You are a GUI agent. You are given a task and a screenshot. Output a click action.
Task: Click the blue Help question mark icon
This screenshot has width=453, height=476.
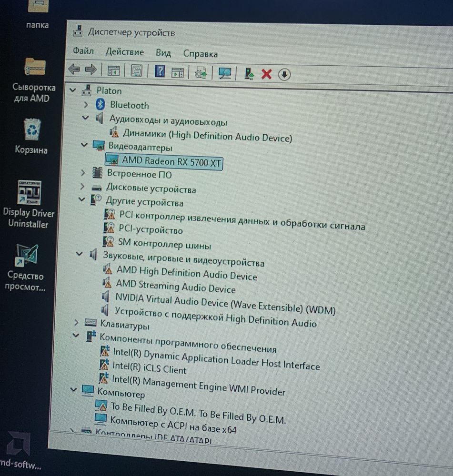[160, 71]
